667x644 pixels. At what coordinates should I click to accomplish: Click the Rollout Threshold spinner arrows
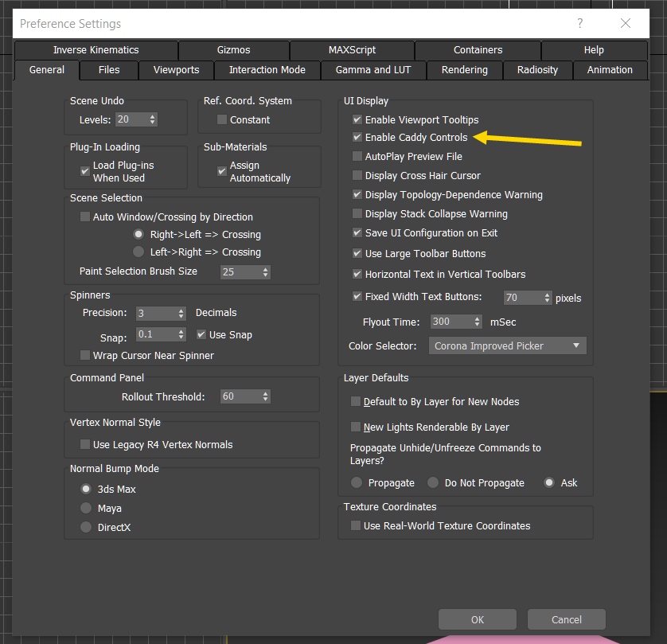click(x=265, y=396)
